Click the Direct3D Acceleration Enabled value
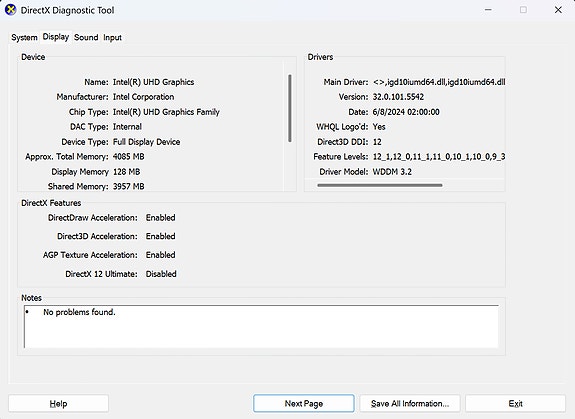 (x=161, y=236)
